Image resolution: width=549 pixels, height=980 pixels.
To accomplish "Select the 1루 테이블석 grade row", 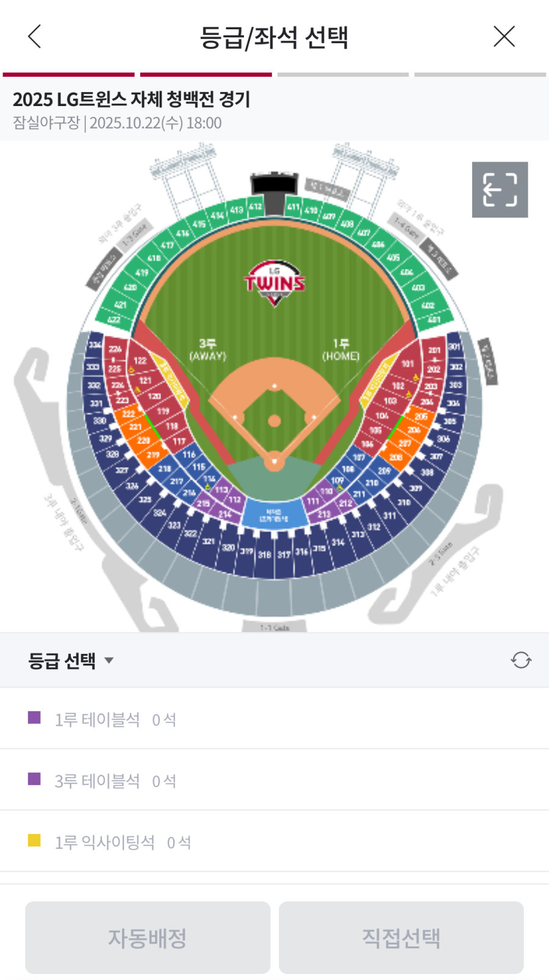I will pyautogui.click(x=274, y=719).
